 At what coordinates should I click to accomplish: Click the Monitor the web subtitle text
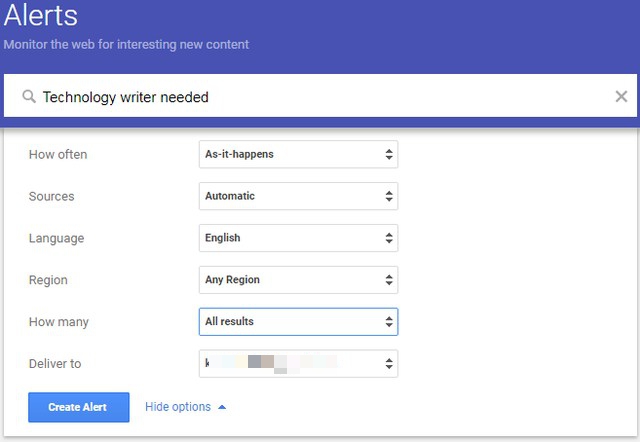(126, 44)
